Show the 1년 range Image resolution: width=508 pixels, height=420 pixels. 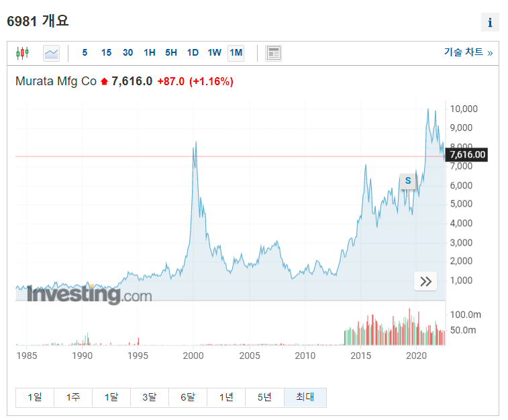point(226,397)
